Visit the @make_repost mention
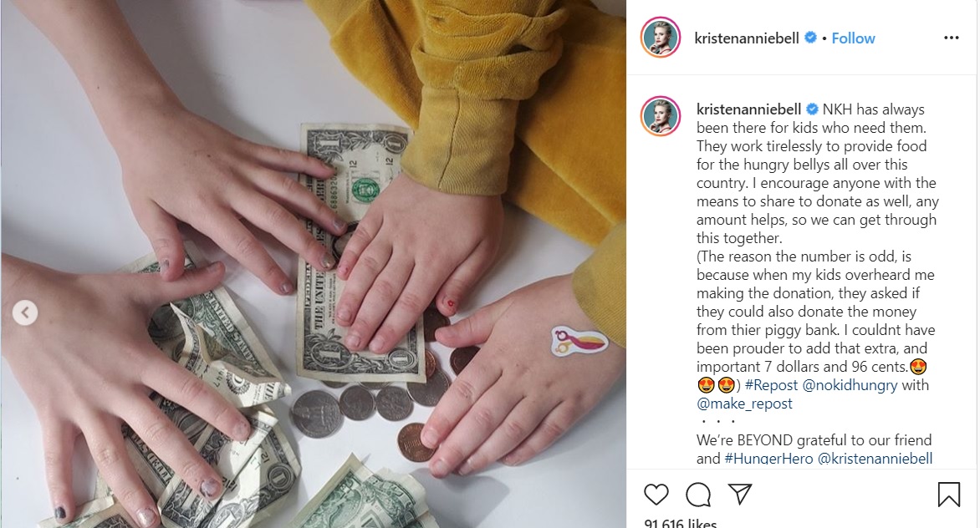Image resolution: width=980 pixels, height=528 pixels. (x=744, y=404)
